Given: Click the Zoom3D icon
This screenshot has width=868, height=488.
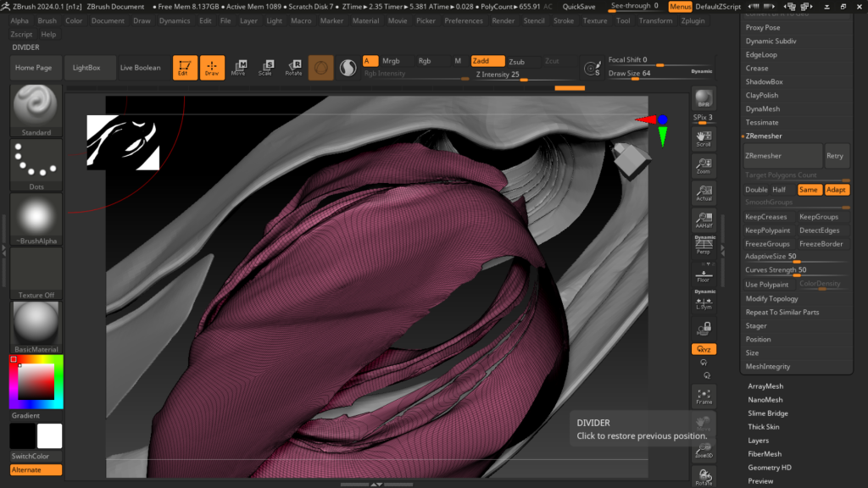Looking at the screenshot, I should tap(704, 451).
